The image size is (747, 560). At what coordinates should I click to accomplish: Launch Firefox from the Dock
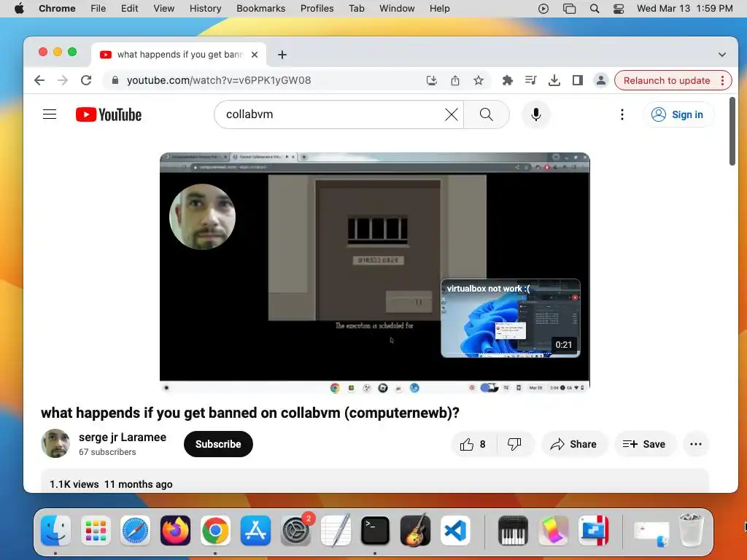pos(175,530)
